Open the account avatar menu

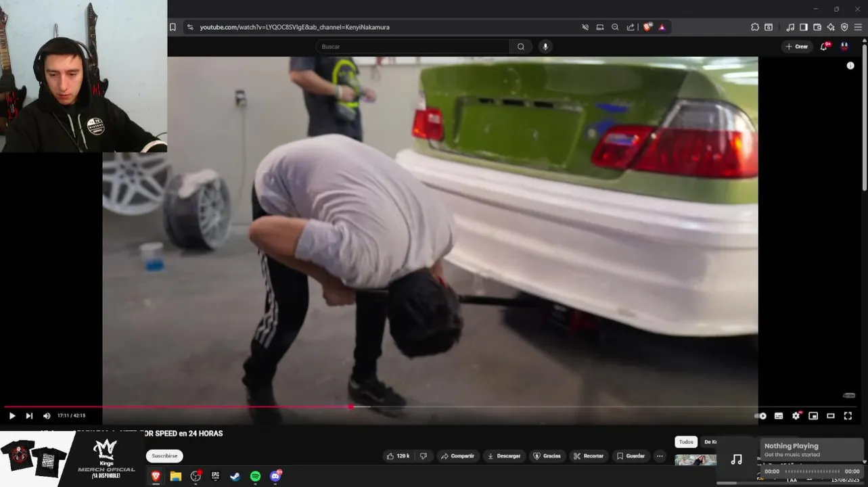[x=844, y=47]
